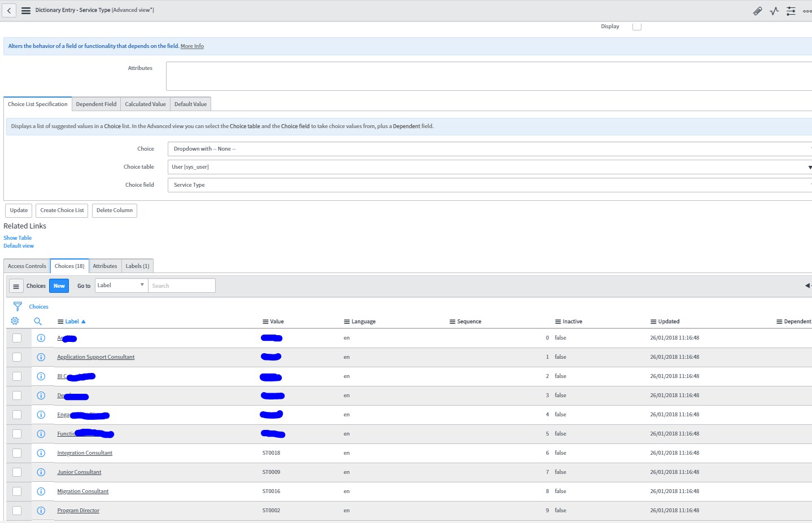Click the ST0018 value cell

click(x=271, y=453)
